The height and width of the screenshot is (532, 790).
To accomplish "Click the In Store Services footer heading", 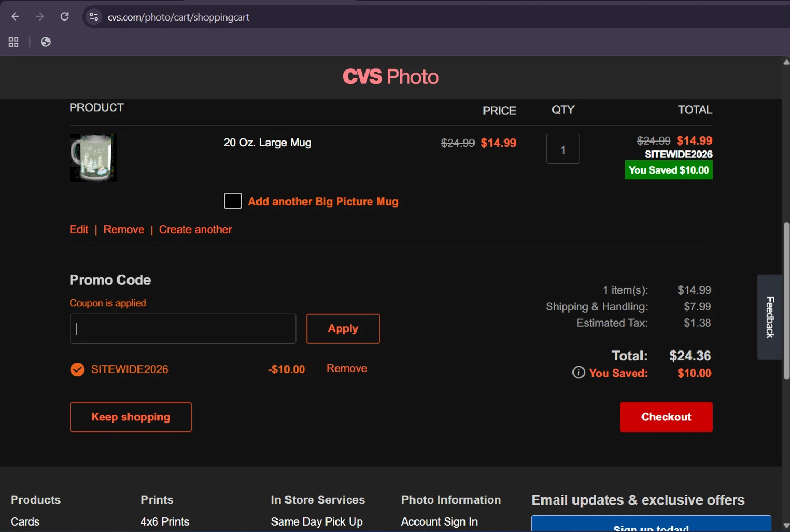I will (318, 500).
